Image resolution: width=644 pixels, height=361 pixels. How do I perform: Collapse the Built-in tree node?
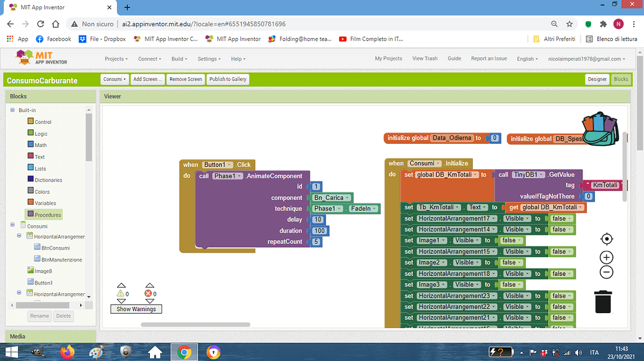[x=12, y=110]
